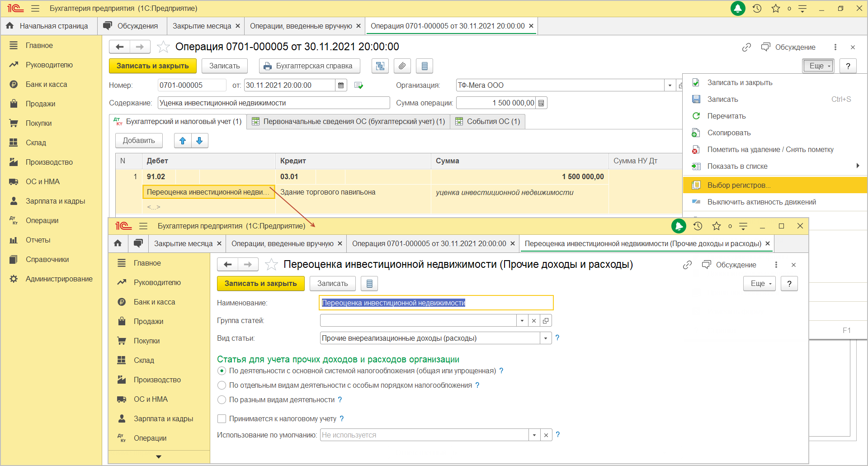Click Добавить button

[x=139, y=141]
